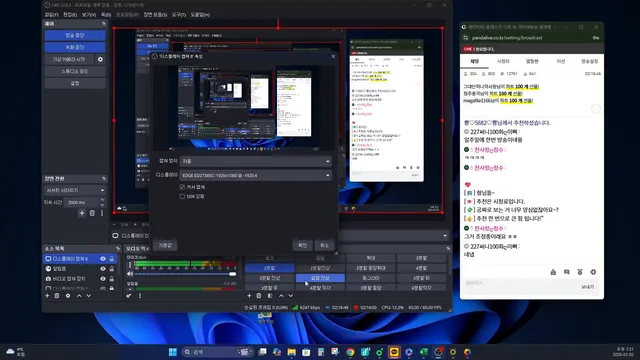Delete transition trash icon in scene transitions
Viewport: 640px width, 360px height.
click(92, 213)
